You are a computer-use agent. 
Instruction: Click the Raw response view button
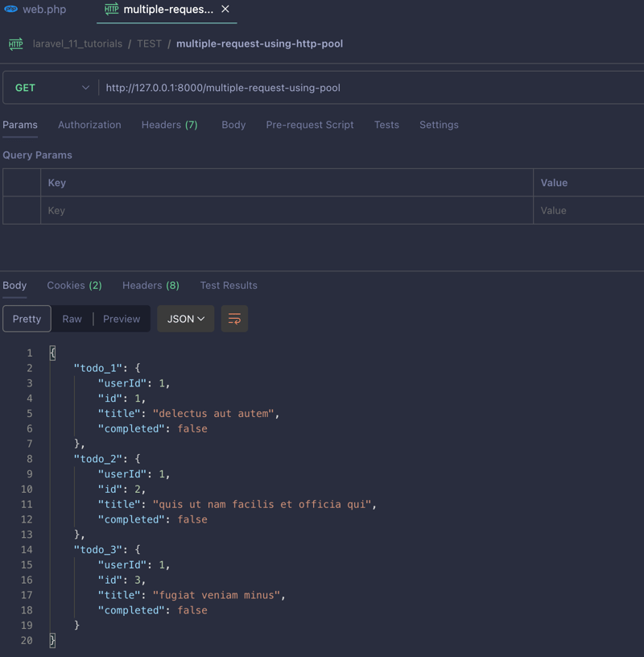(x=72, y=319)
